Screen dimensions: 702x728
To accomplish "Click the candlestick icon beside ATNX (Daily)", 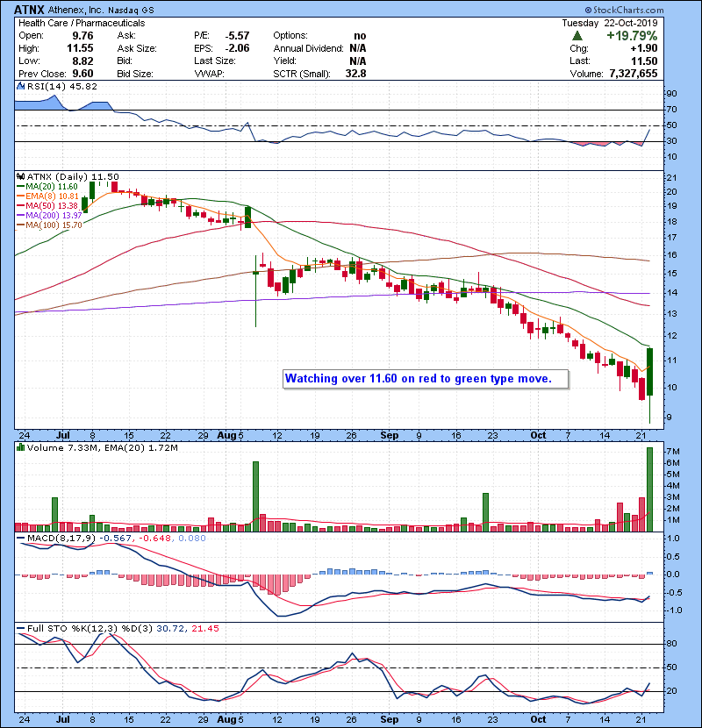I will 20,177.
